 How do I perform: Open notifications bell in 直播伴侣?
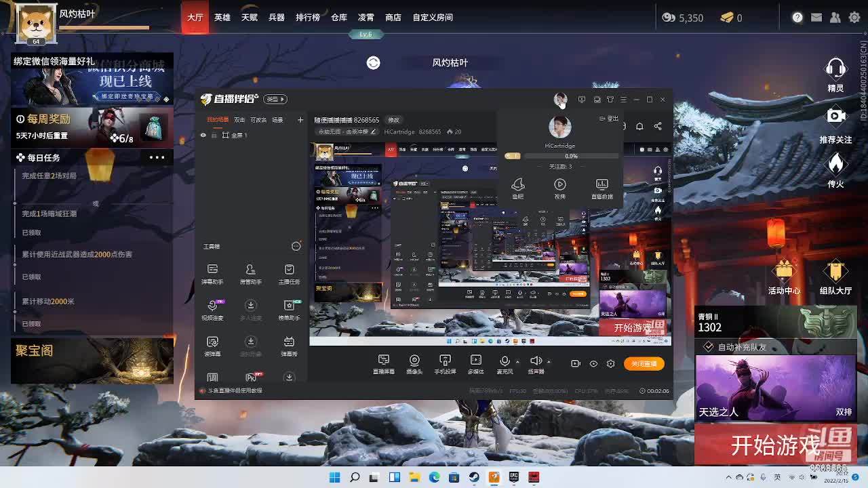tap(639, 126)
